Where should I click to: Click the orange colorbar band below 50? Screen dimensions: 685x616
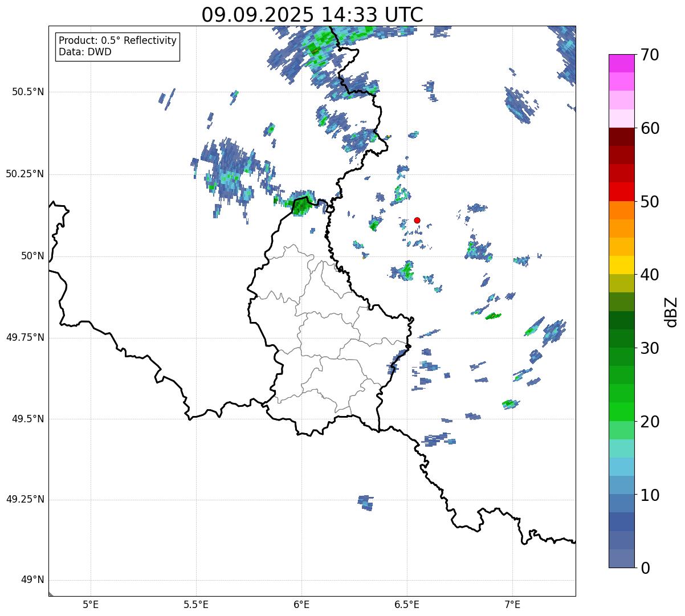(x=622, y=210)
